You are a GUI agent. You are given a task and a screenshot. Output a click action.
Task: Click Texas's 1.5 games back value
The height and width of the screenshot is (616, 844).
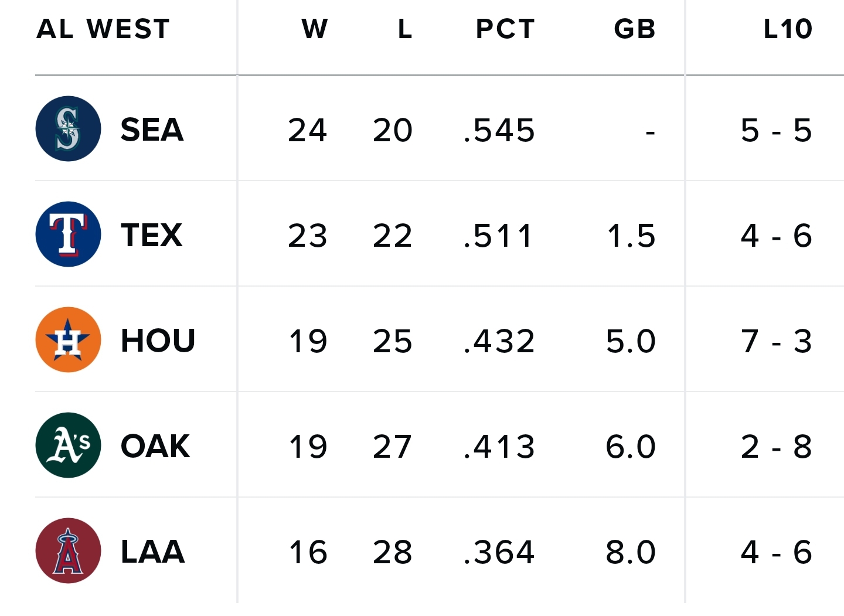(x=631, y=236)
